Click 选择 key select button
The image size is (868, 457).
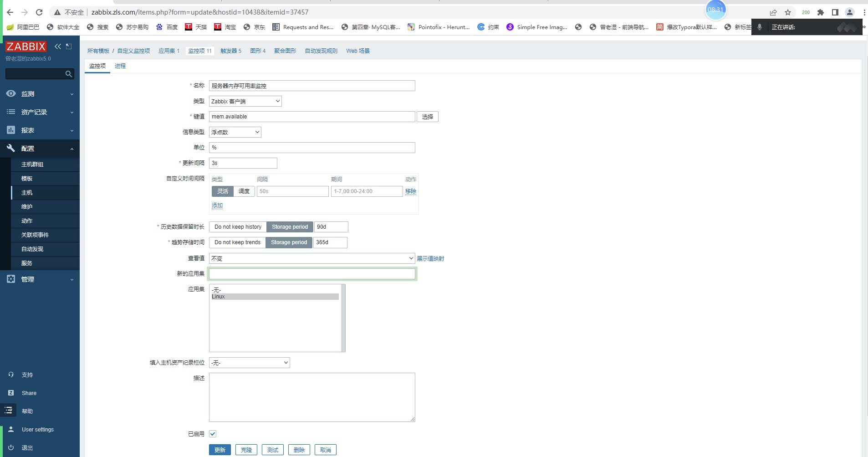click(428, 117)
